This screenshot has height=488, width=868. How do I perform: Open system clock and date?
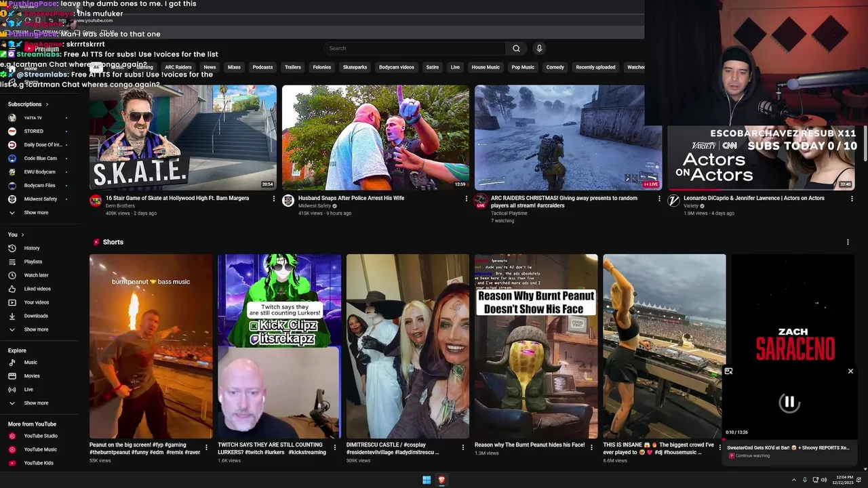pyautogui.click(x=844, y=480)
